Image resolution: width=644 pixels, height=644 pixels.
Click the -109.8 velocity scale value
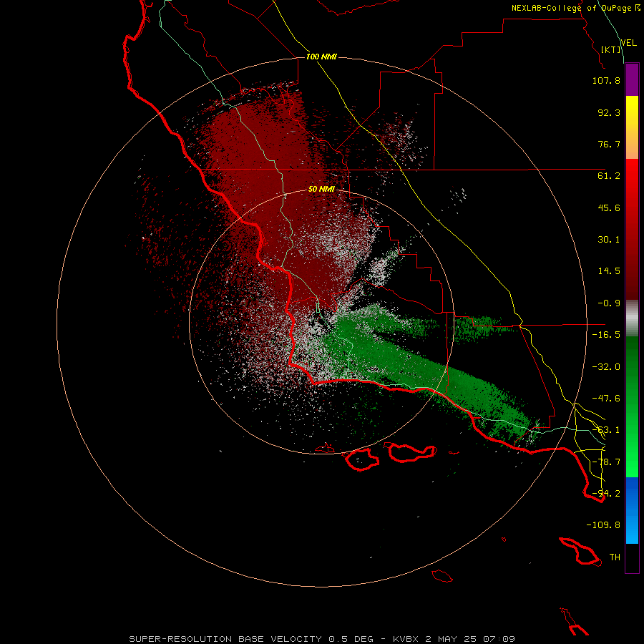[x=603, y=525]
